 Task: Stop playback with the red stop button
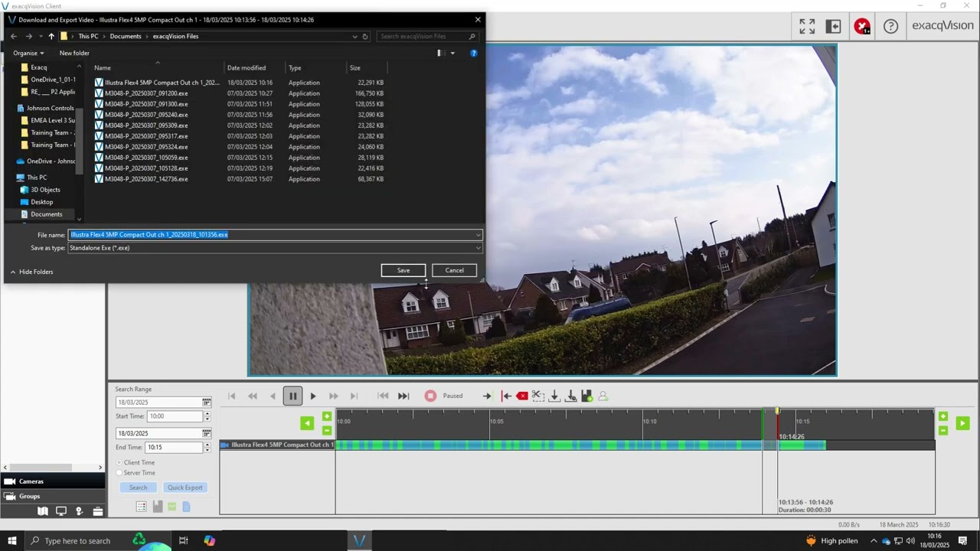point(430,396)
